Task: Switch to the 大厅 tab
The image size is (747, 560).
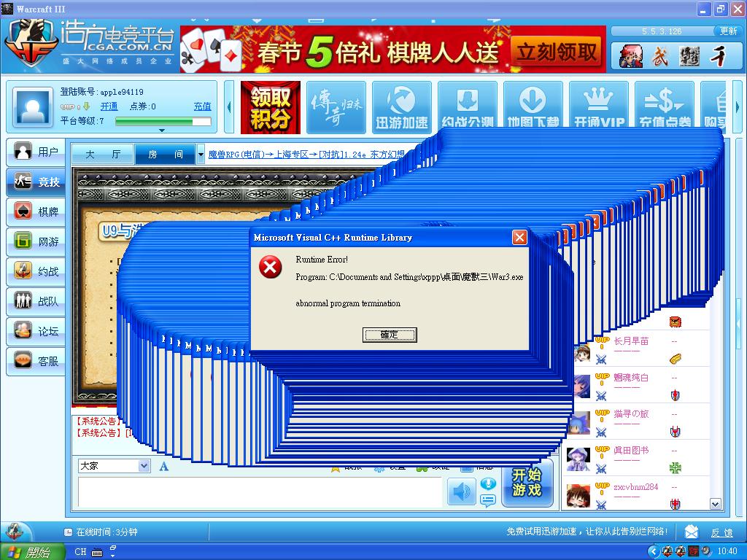Action: [102, 155]
